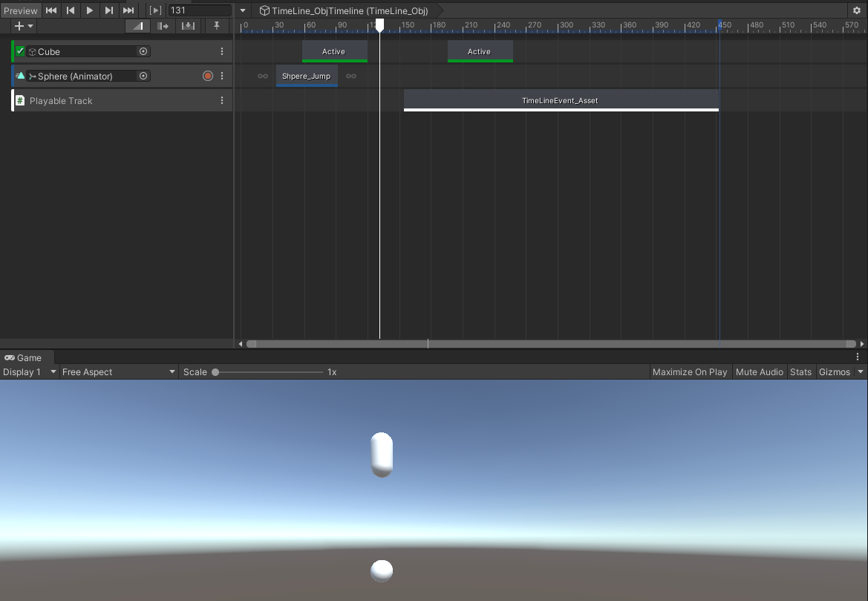Toggle recording on the Sphere track
Viewport: 868px width, 601px height.
[x=208, y=76]
